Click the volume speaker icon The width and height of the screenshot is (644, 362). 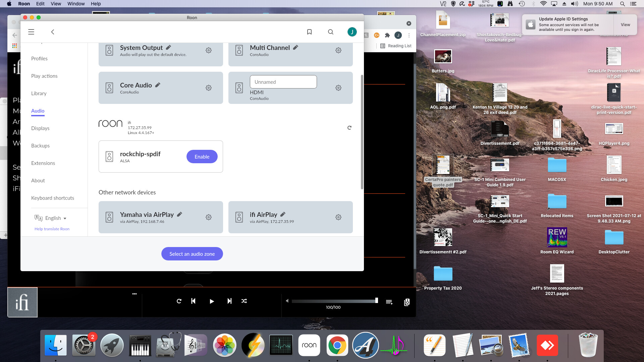tap(287, 301)
